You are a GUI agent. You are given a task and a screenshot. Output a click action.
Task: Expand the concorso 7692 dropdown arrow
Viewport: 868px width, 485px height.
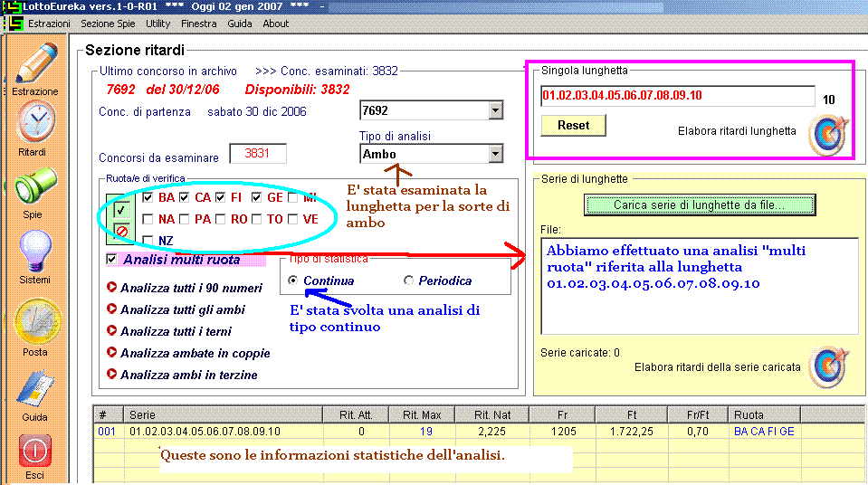495,110
